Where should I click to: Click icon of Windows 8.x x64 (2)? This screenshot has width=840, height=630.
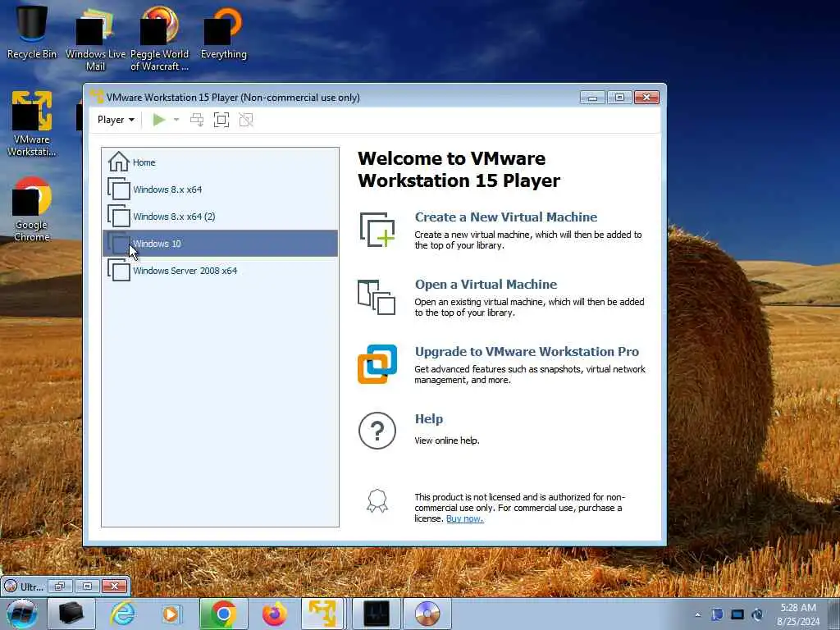[x=118, y=216]
